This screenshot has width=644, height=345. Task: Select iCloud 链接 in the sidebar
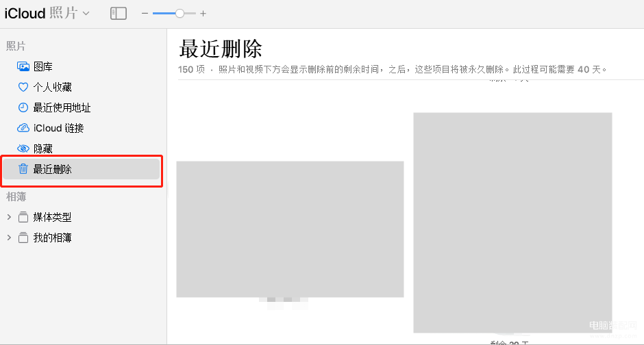point(58,128)
